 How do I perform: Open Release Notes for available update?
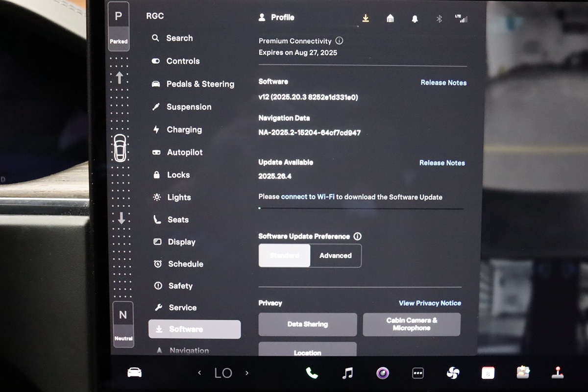(x=442, y=163)
